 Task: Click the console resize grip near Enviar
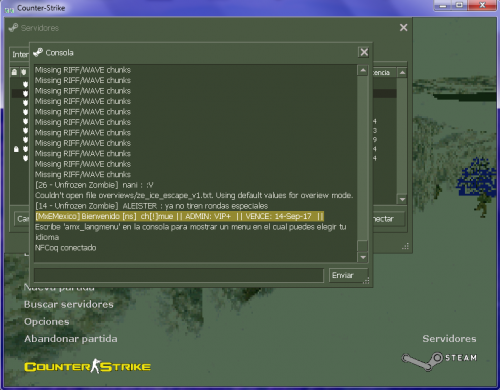[x=366, y=281]
